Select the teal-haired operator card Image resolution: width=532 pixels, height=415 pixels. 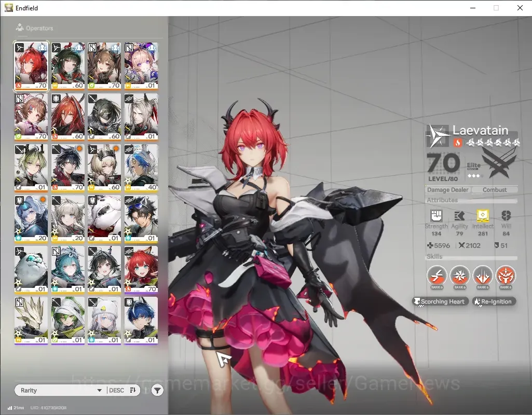tap(68, 270)
